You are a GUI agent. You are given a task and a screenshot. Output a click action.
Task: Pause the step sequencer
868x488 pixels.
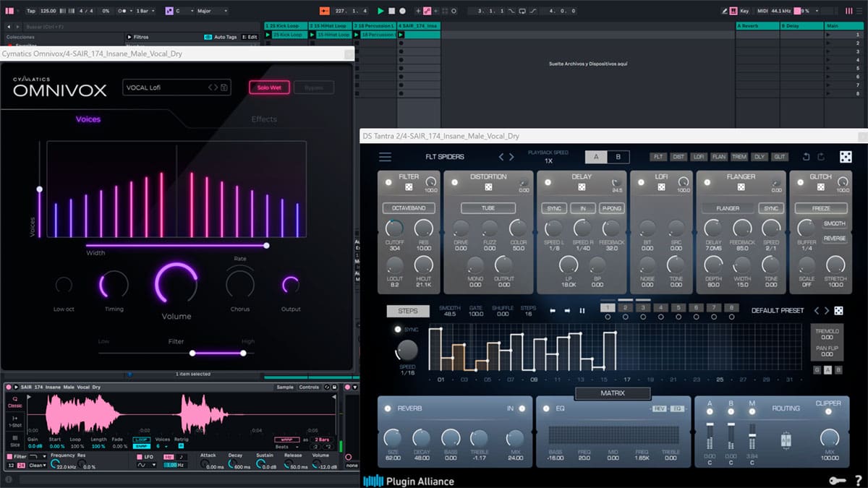pos(582,311)
